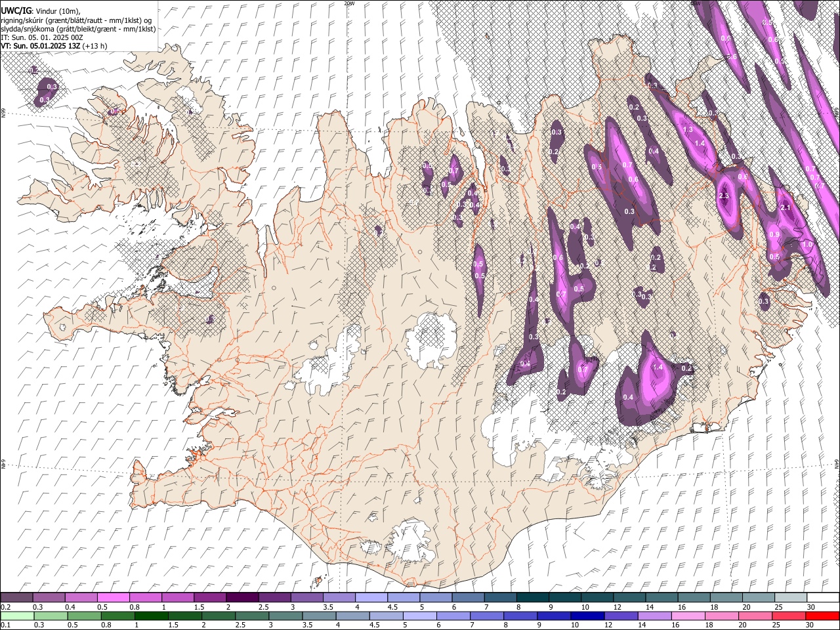Click the snow legend swatch between 14 and 16
The height and width of the screenshot is (630, 840).
(x=661, y=597)
